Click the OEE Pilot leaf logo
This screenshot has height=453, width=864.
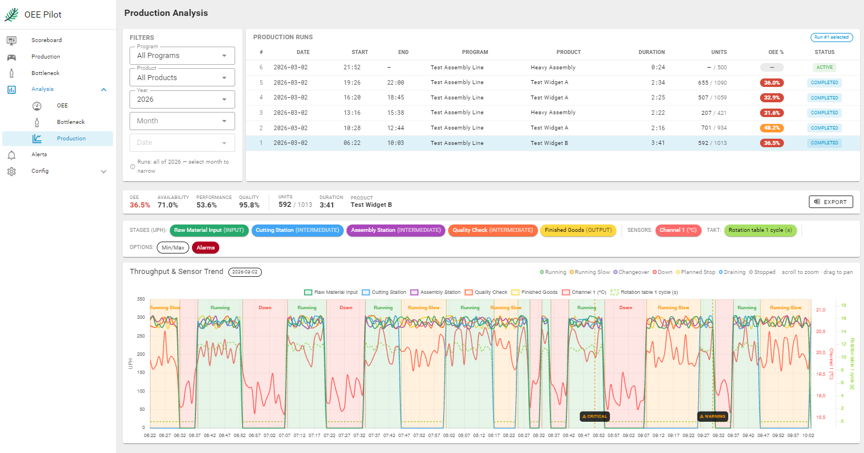pyautogui.click(x=12, y=15)
